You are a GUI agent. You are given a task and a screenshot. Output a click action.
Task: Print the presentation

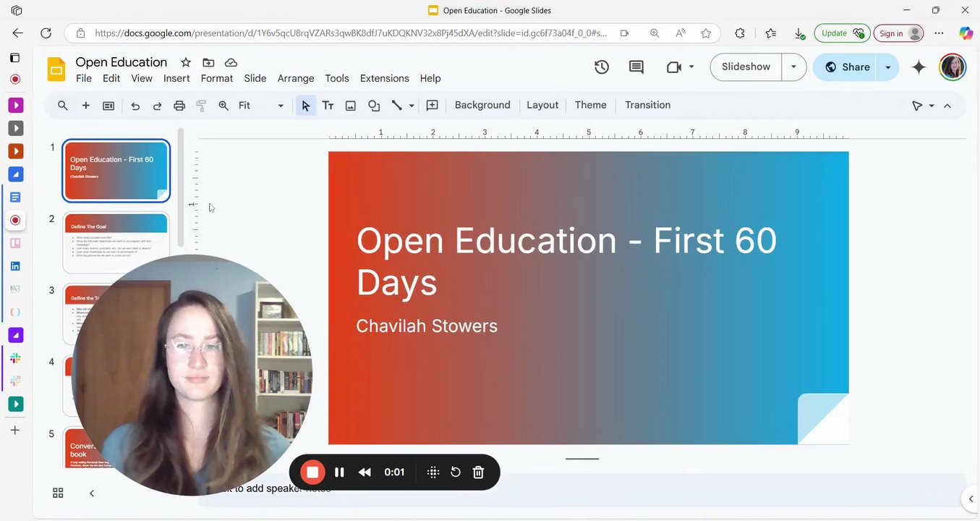(179, 106)
